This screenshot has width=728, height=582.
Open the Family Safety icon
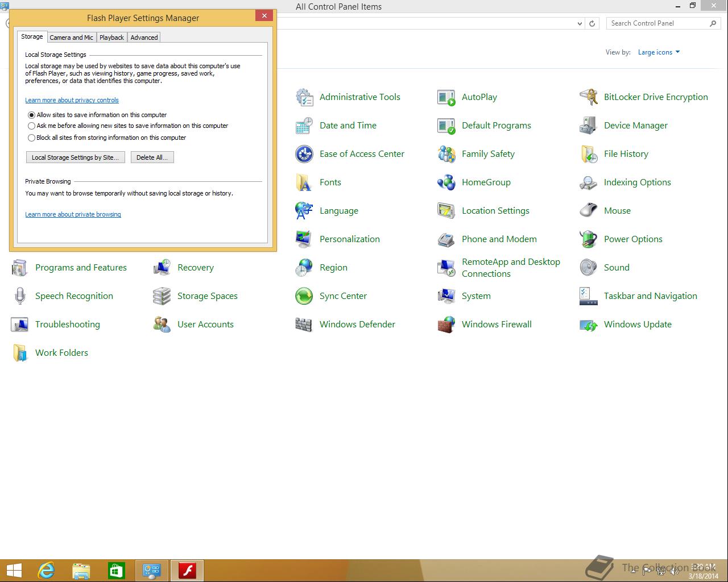click(x=446, y=154)
